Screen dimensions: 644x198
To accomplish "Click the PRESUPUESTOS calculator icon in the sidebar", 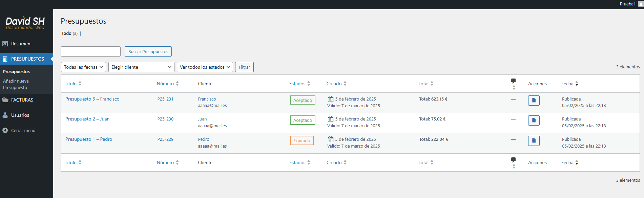I will [x=5, y=59].
